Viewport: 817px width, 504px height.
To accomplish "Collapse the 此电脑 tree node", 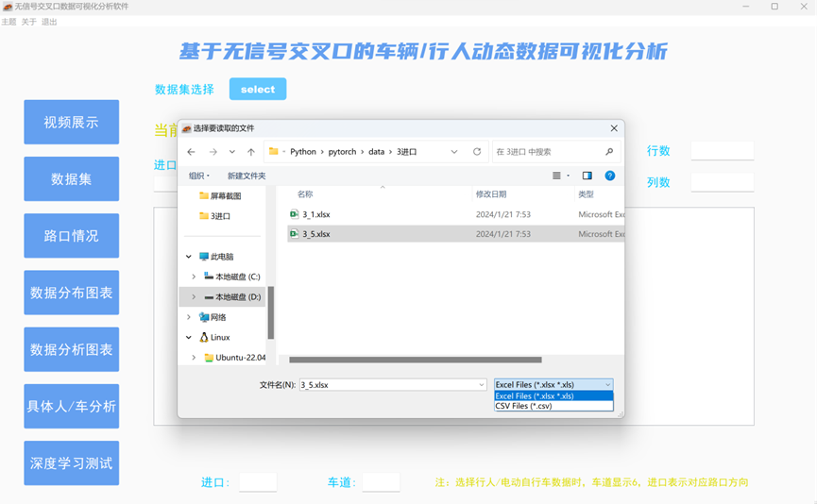I will (189, 257).
